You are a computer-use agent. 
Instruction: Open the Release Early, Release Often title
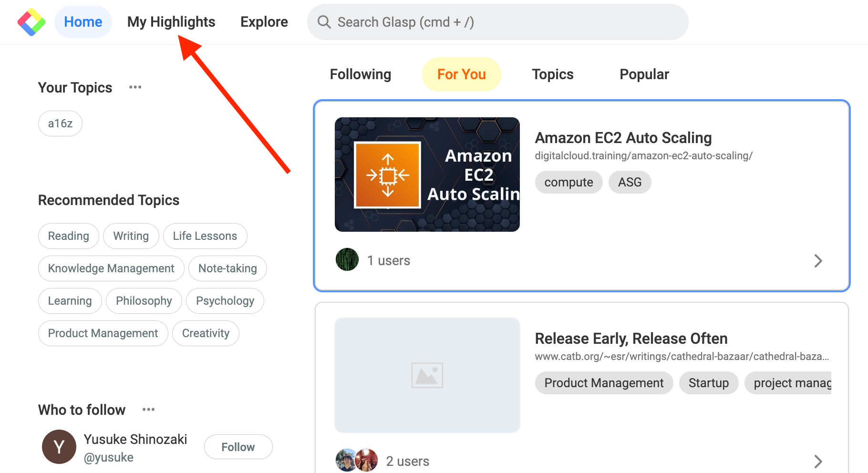(x=631, y=339)
